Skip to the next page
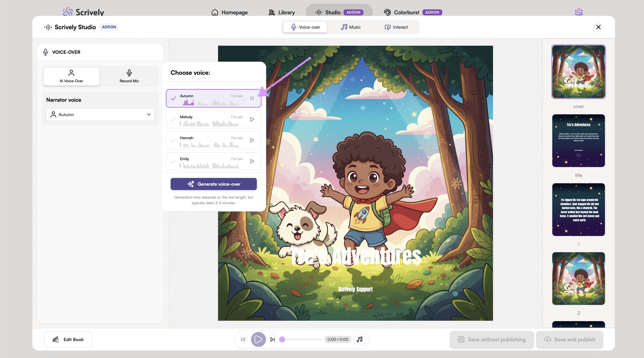644x358 pixels. (x=273, y=339)
